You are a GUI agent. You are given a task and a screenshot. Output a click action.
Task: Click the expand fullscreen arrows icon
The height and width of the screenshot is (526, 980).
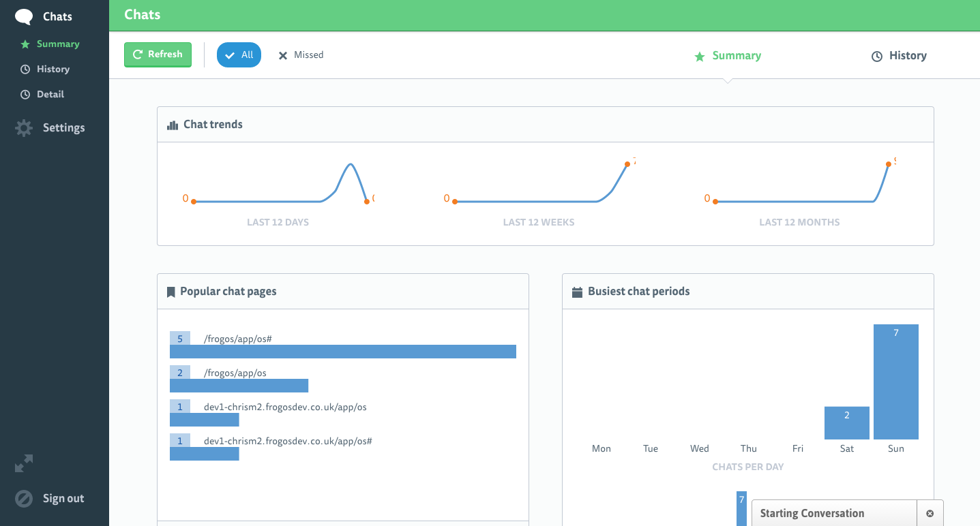click(x=24, y=464)
